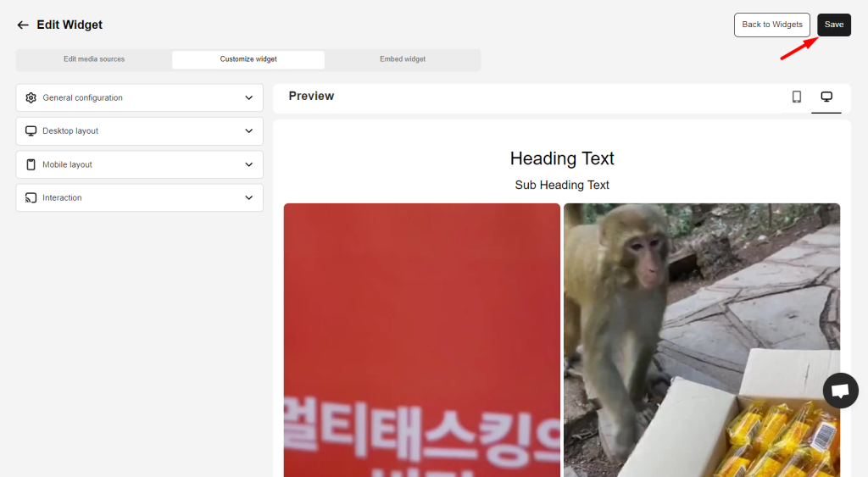Switch preview to desktop view
The image size is (868, 477).
tap(826, 97)
